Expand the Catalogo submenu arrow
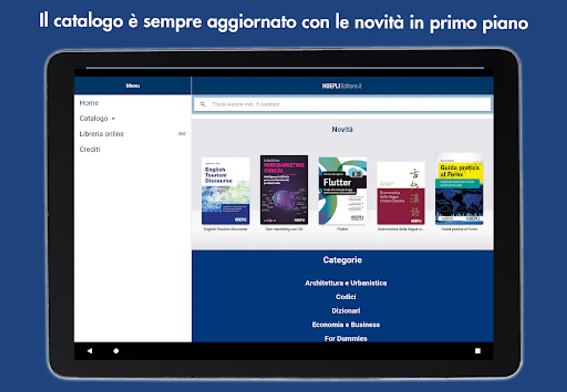 113,118
